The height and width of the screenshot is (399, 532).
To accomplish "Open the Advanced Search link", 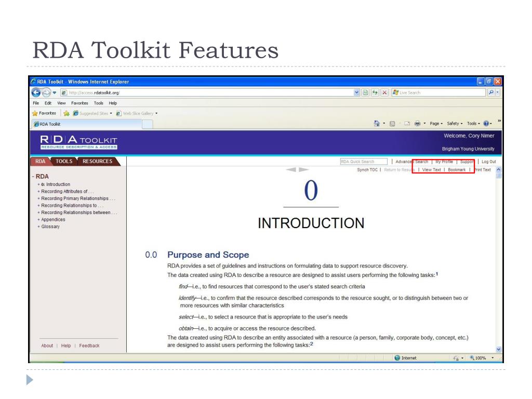I will (x=412, y=162).
